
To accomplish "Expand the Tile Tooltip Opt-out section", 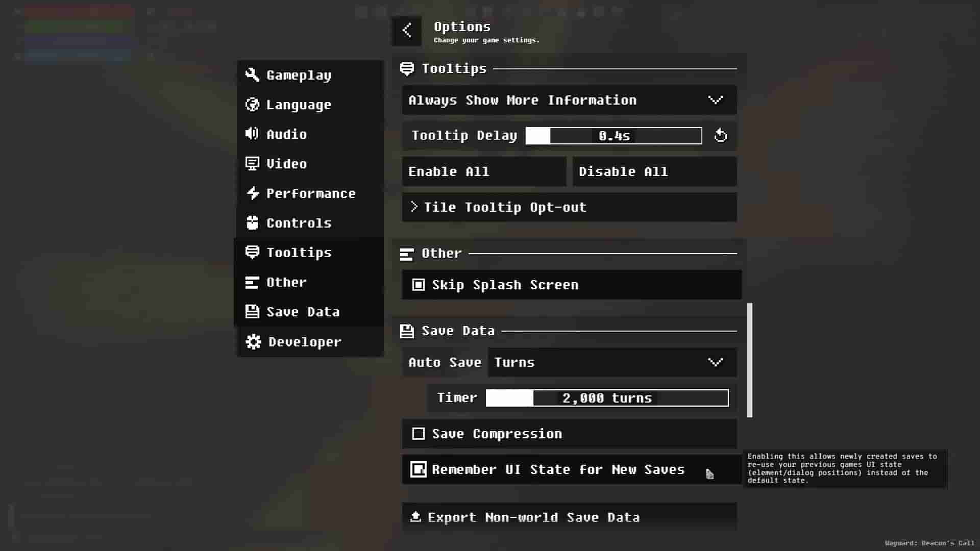I will (x=569, y=207).
